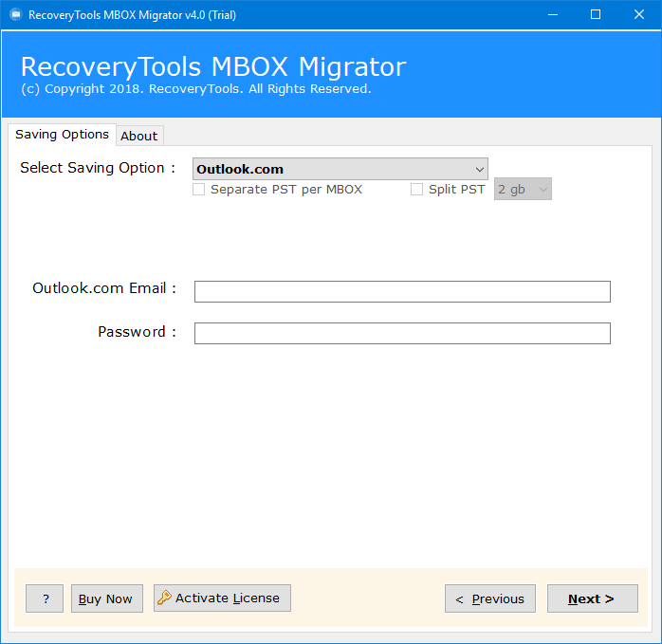This screenshot has width=662, height=644.
Task: Click the RecoveryTools MBOX Migrator heading
Action: pyautogui.click(x=213, y=66)
